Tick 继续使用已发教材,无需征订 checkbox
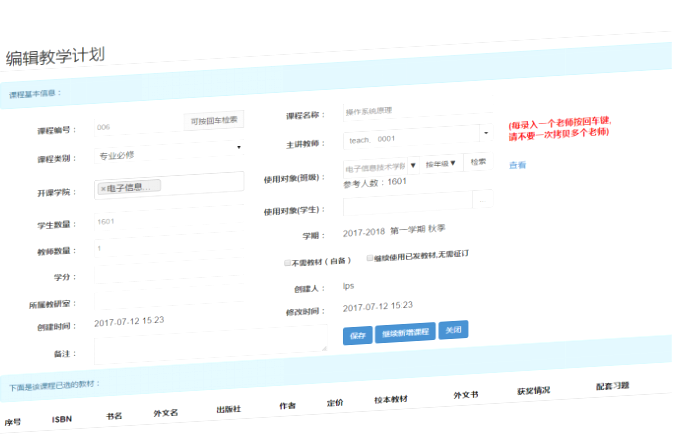The image size is (673, 437). [369, 256]
